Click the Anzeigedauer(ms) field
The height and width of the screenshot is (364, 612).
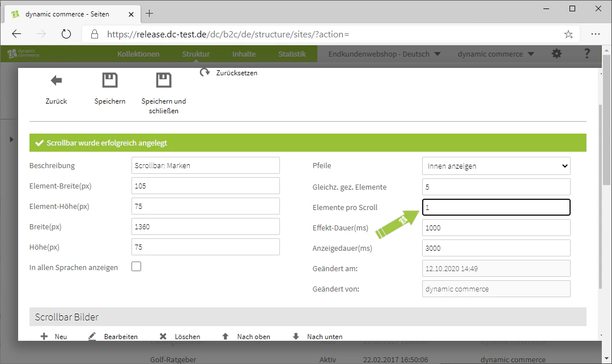coord(496,248)
